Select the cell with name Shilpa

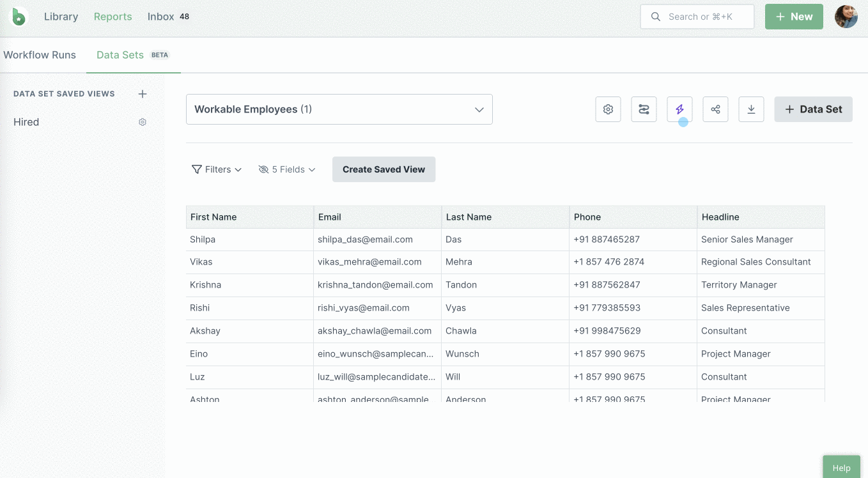coord(250,240)
